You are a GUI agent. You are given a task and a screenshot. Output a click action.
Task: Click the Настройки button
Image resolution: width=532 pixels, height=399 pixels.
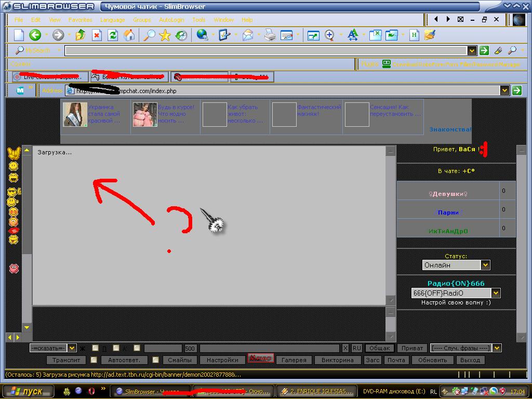pyautogui.click(x=222, y=360)
